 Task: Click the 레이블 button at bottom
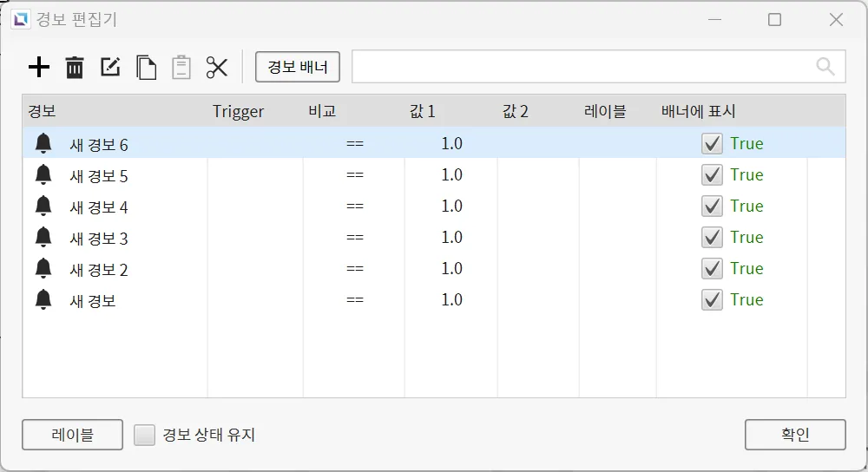[x=73, y=435]
